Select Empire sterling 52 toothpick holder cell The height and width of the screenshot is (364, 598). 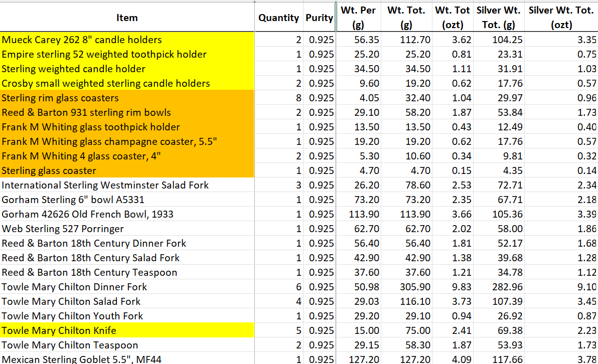[127, 54]
